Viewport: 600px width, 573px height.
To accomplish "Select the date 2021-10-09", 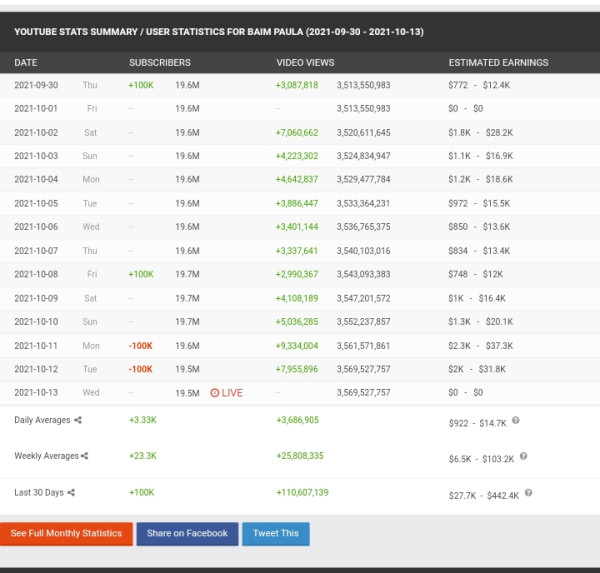I will pos(36,298).
